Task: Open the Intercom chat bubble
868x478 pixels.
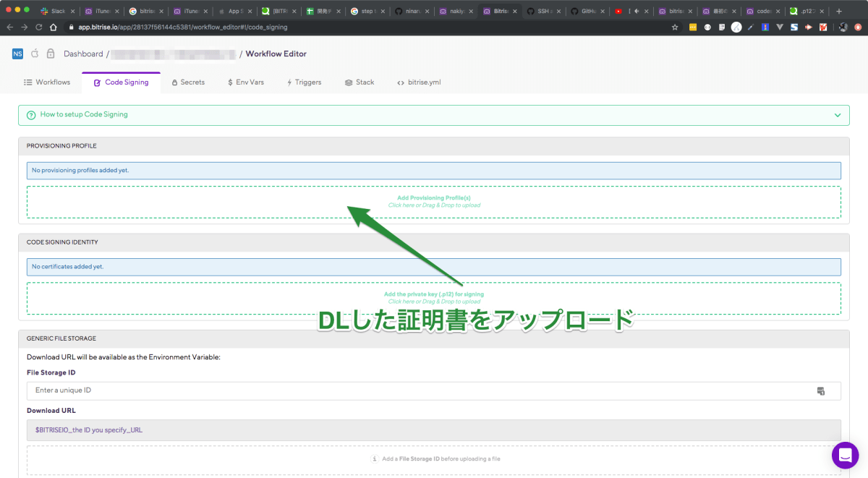Action: click(845, 455)
